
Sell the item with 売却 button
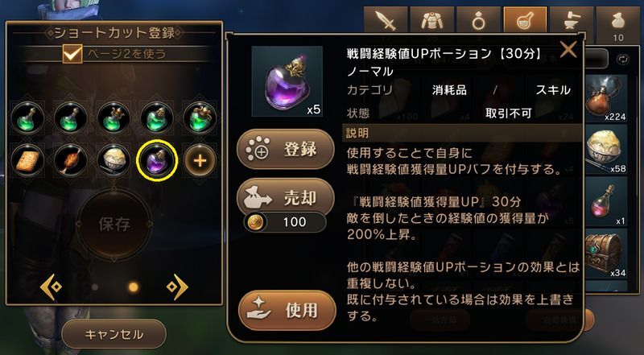coord(286,198)
